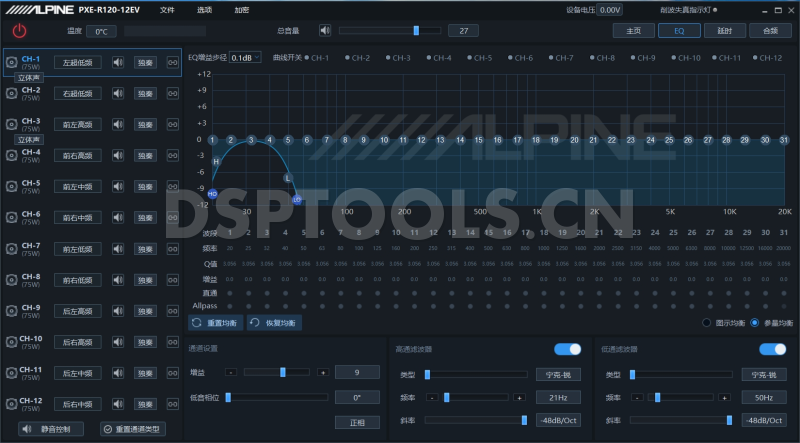Click the 立体声 tag under CH-1
This screenshot has width=800, height=443.
pos(29,78)
